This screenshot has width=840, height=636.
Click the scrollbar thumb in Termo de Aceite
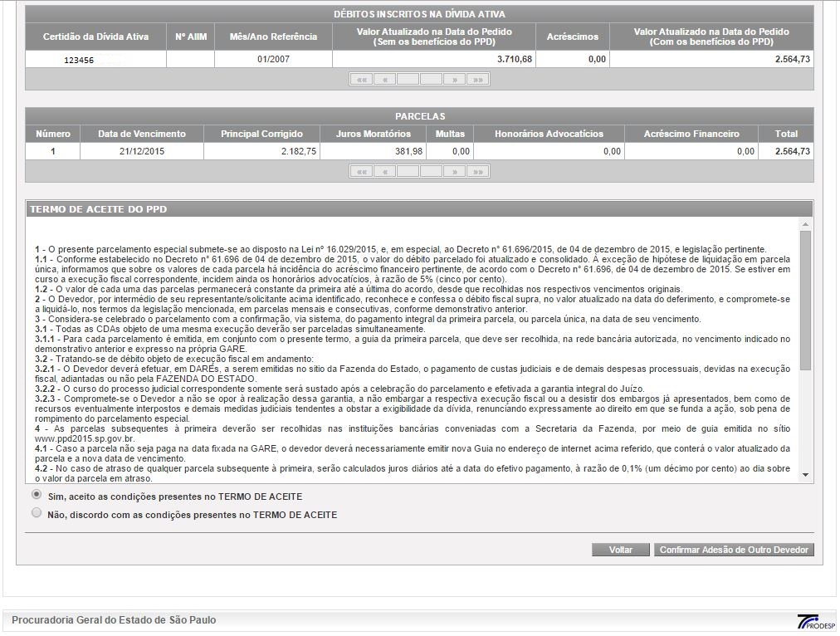[804, 299]
